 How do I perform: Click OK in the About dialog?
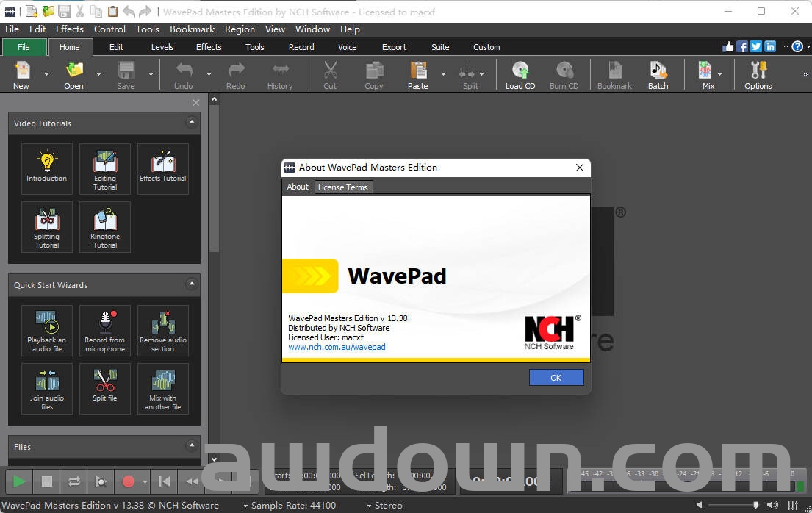click(556, 377)
